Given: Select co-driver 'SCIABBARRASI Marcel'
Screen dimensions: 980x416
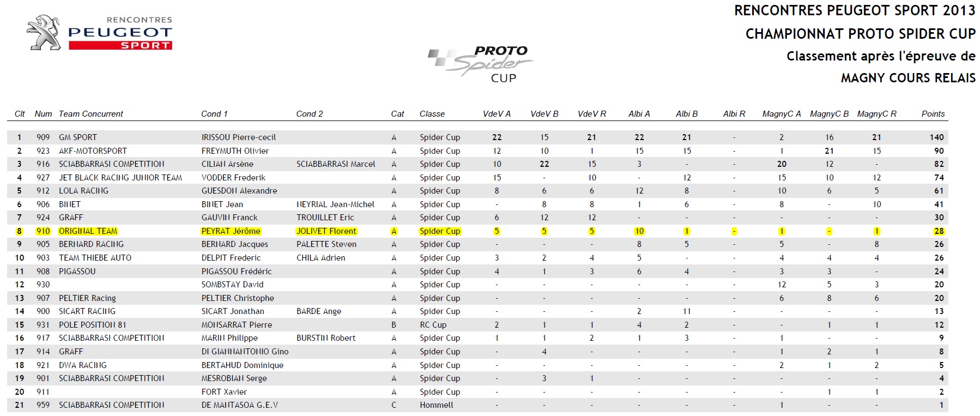Looking at the screenshot, I should click(x=336, y=164).
